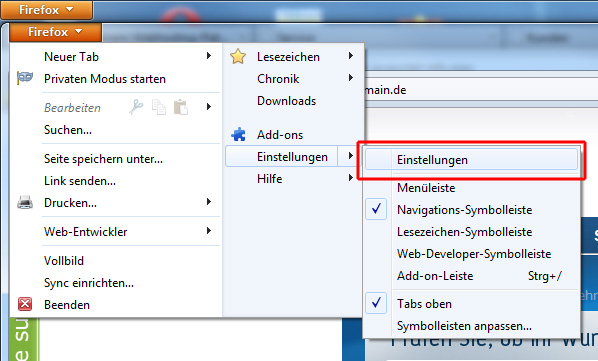
Task: Expand the Lesezeichen submenu arrow
Action: (351, 56)
